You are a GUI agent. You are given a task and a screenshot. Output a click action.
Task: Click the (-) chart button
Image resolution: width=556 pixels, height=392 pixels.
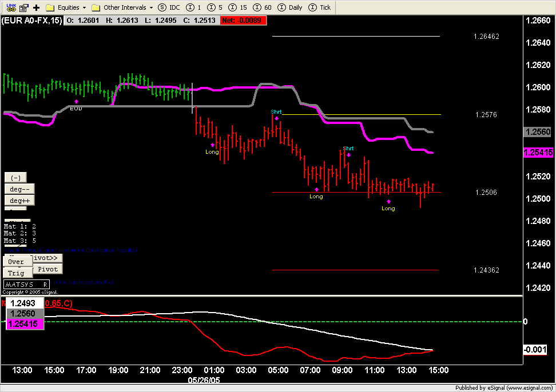(15, 178)
